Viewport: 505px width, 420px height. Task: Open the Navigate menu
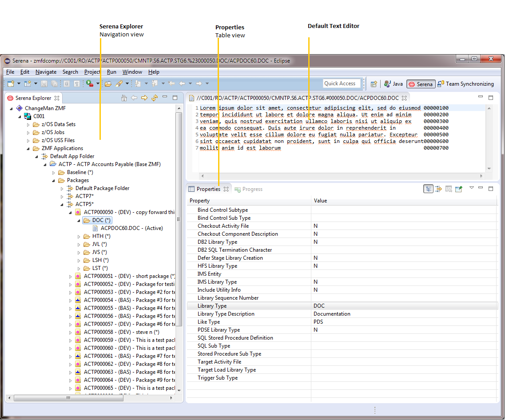click(x=46, y=72)
